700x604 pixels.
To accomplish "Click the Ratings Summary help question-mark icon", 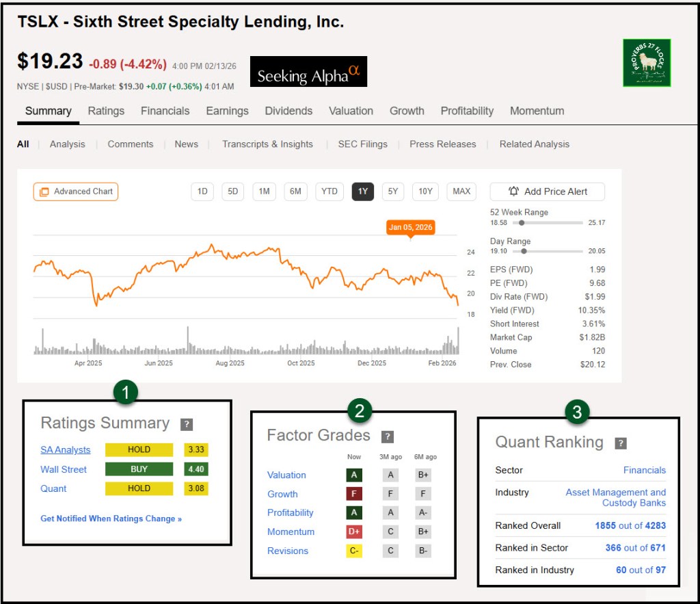I will [x=187, y=425].
